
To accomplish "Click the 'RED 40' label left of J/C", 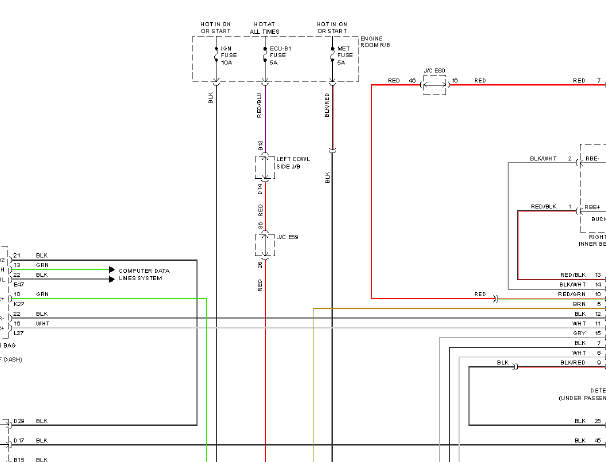I will click(x=402, y=80).
